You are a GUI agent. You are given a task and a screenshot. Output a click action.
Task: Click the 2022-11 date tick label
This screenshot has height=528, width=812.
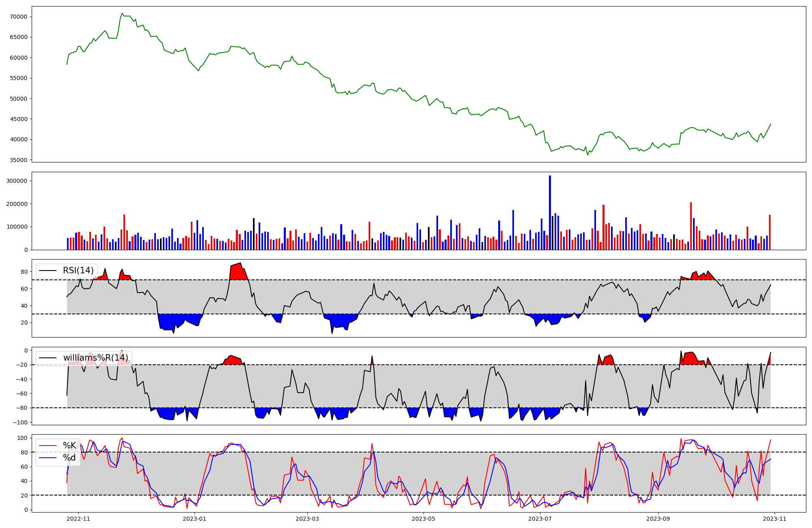(78, 519)
